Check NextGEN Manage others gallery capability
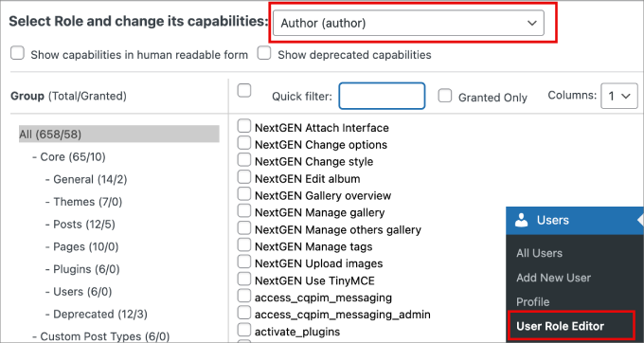This screenshot has height=343, width=644. [244, 228]
